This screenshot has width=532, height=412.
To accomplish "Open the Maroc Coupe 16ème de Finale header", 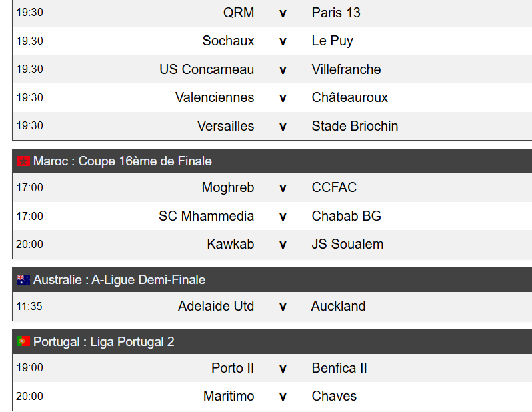I will (x=272, y=161).
